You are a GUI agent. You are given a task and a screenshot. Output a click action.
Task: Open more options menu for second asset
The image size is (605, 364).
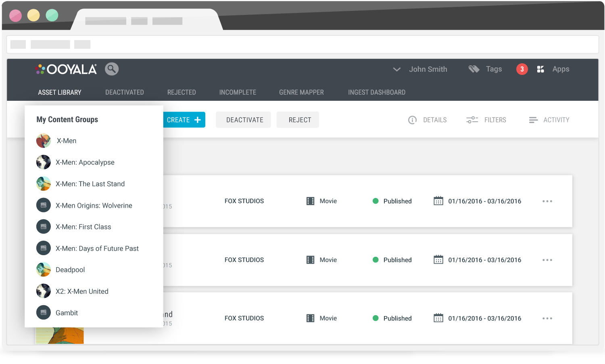[547, 260]
